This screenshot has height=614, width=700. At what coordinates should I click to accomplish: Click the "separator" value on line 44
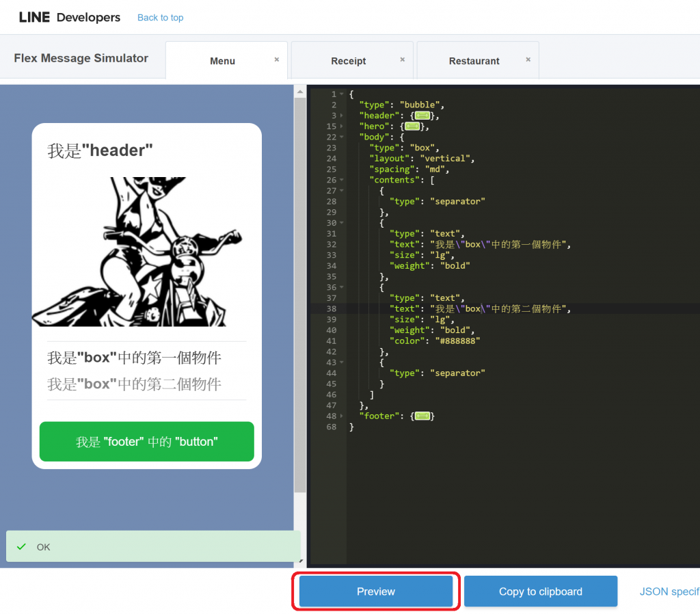click(x=457, y=373)
